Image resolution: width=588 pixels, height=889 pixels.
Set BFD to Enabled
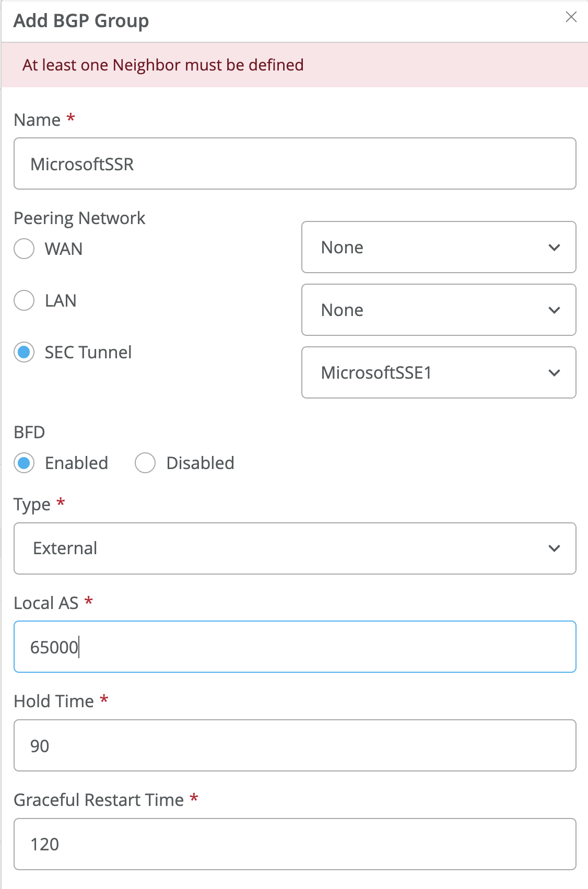tap(24, 463)
